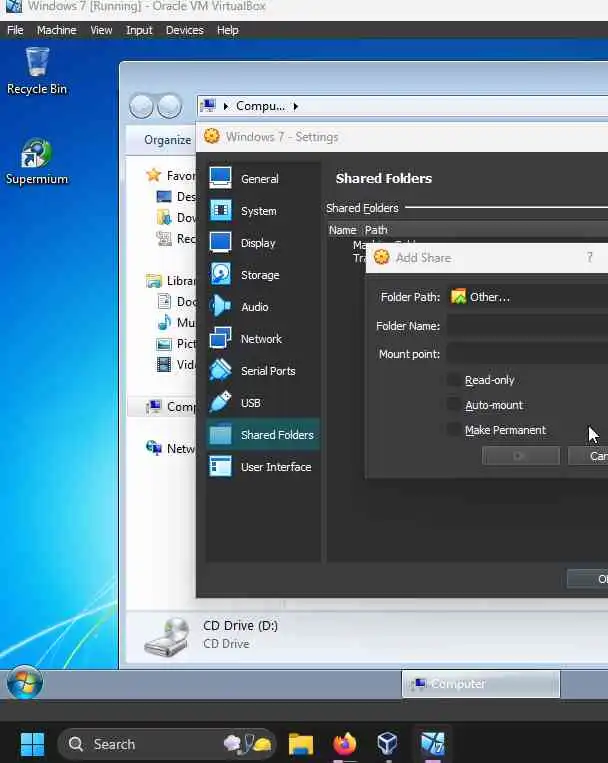Select Downloads under Favorites
Screen dimensions: 608x763
click(176, 218)
